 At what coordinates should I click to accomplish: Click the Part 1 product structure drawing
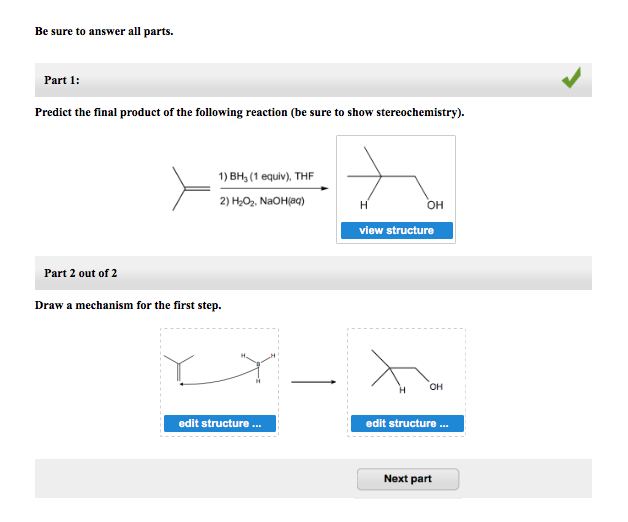pos(395,179)
